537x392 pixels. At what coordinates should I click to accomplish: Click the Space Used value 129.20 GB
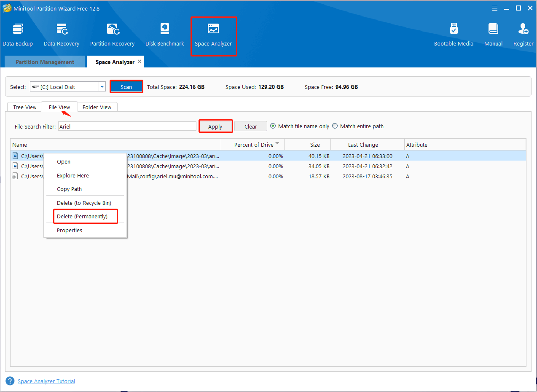[271, 87]
